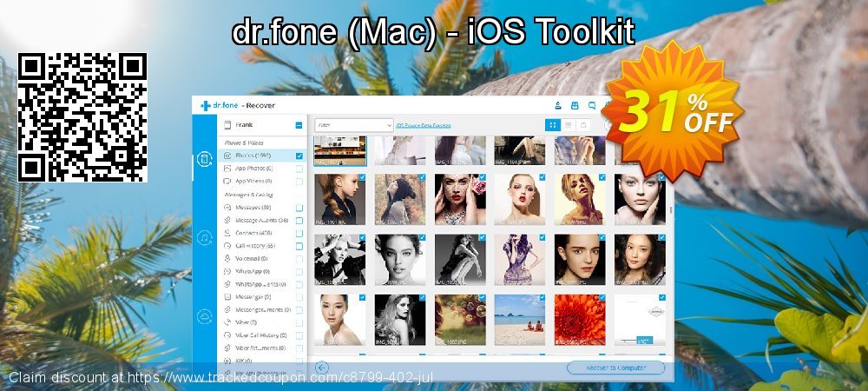The height and width of the screenshot is (391, 868).
Task: Switch to the middle list view mode
Action: (x=568, y=125)
